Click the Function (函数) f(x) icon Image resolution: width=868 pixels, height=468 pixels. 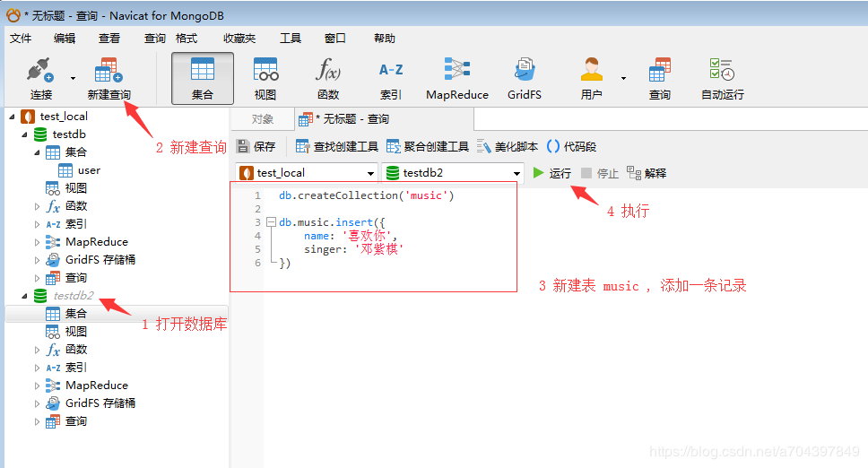pyautogui.click(x=327, y=70)
